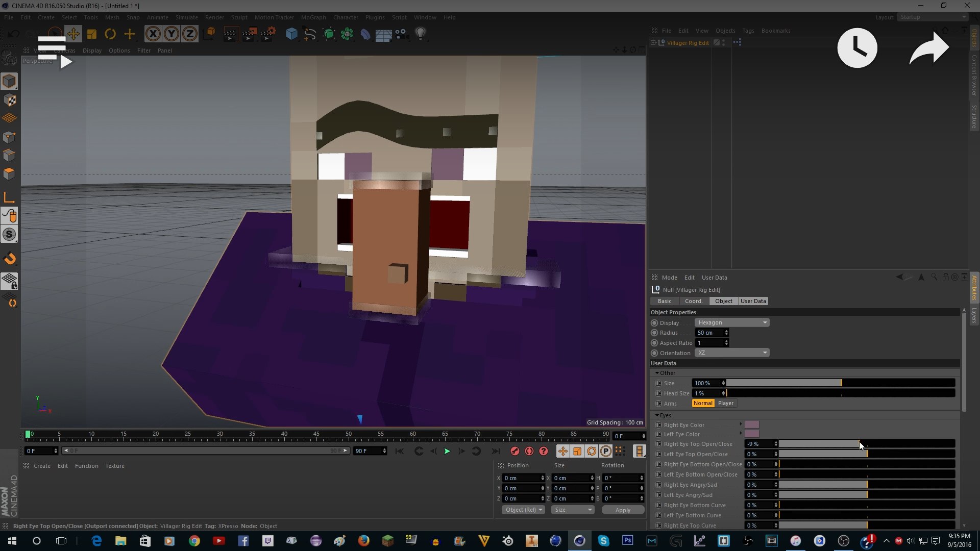
Task: Open the timeline film strip options
Action: coord(639,451)
